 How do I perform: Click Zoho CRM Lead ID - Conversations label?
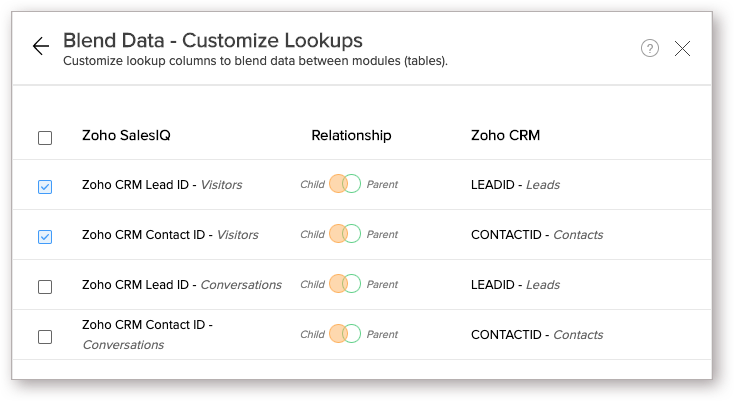coord(181,285)
